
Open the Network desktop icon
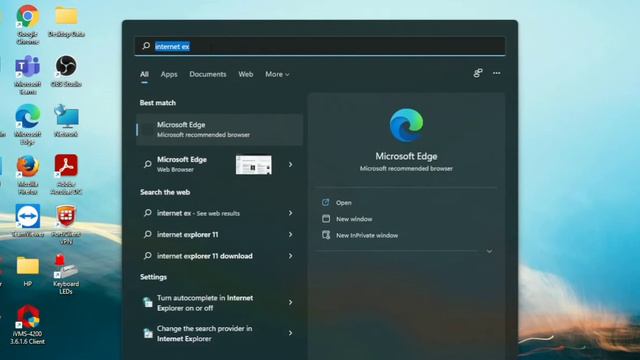[66, 117]
